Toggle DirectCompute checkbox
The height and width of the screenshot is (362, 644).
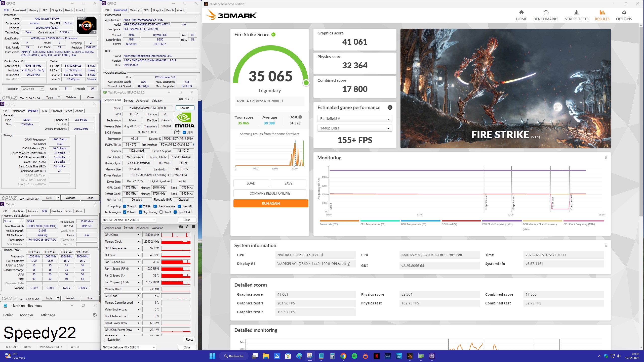pos(155,206)
